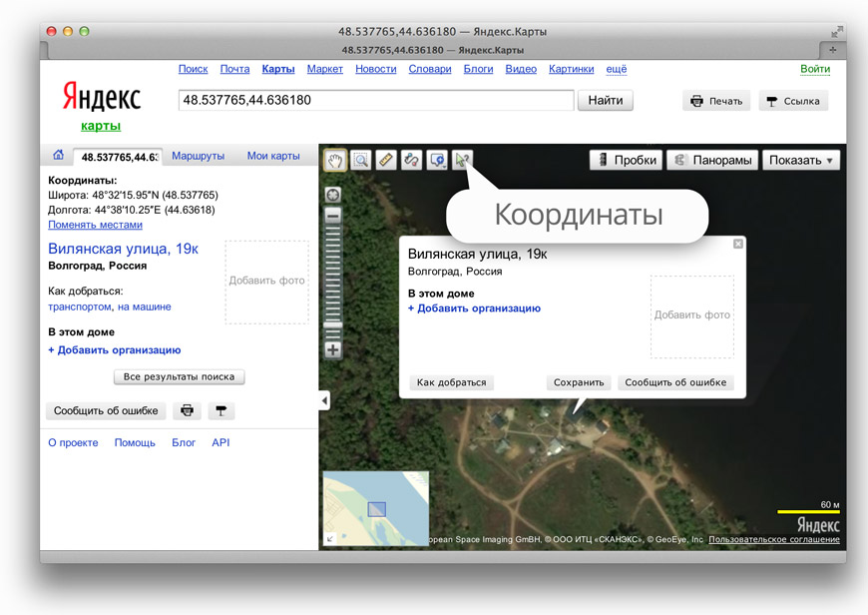Screen dimensions: 868x615
Task: Open the Словари link in top navigation
Action: 430,69
